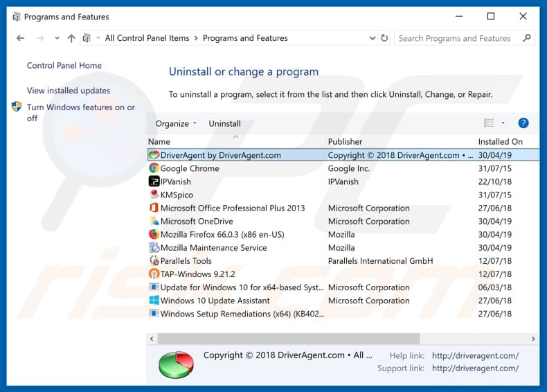The width and height of the screenshot is (547, 392).
Task: Open the Organize dropdown menu
Action: [176, 123]
